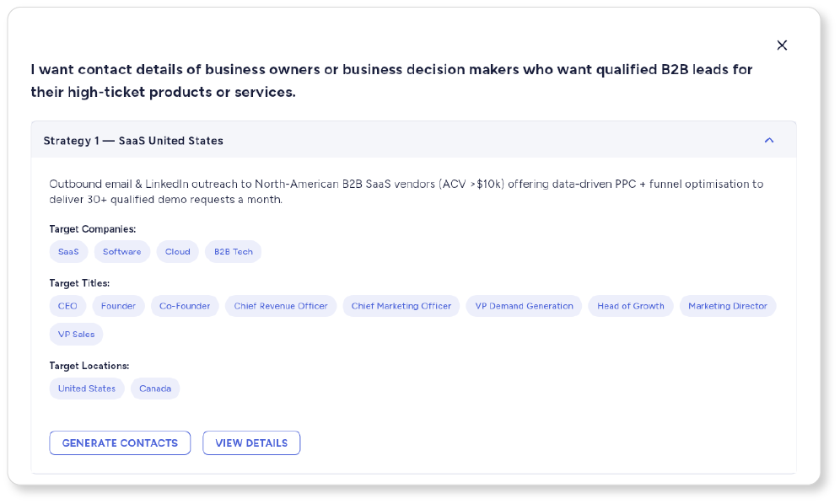840x504 pixels.
Task: Select the Head of Growth tag
Action: [631, 306]
